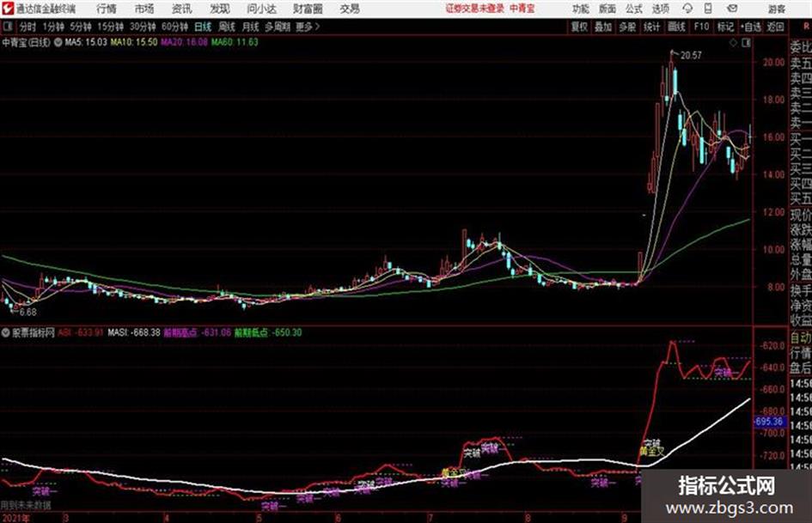
Task: Click the 标记 toolbar button
Action: 725,27
